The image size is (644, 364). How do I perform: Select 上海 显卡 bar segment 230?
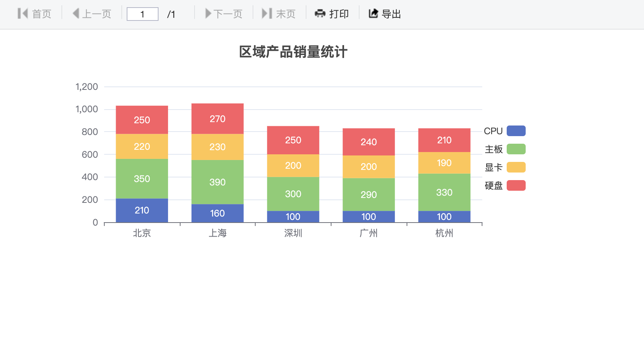[217, 147]
